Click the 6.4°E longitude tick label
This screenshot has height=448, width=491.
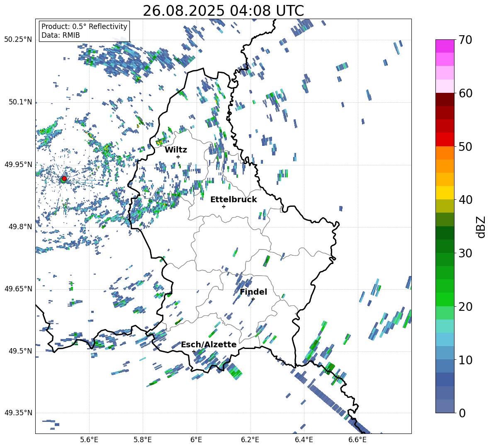[x=304, y=440]
